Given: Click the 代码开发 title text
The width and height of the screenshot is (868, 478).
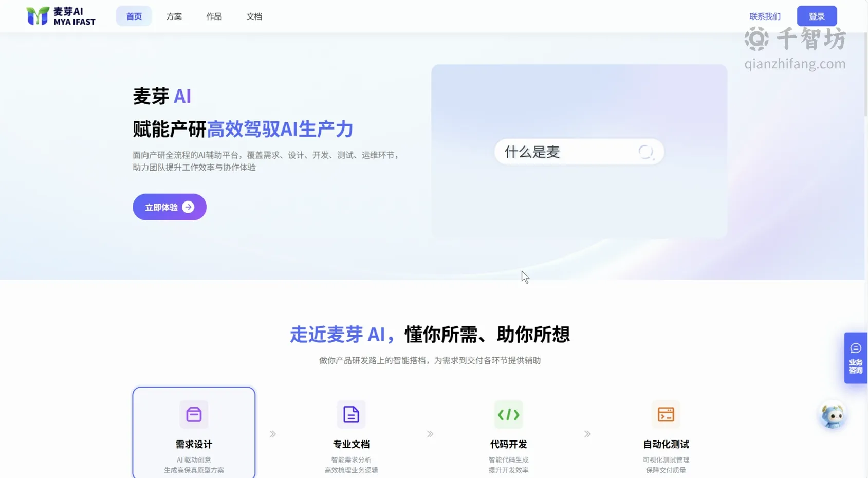Looking at the screenshot, I should point(508,444).
